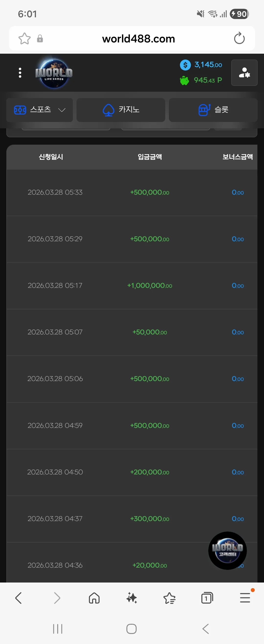The height and width of the screenshot is (644, 264).
Task: Switch to the 슬롯 tab
Action: 213,110
